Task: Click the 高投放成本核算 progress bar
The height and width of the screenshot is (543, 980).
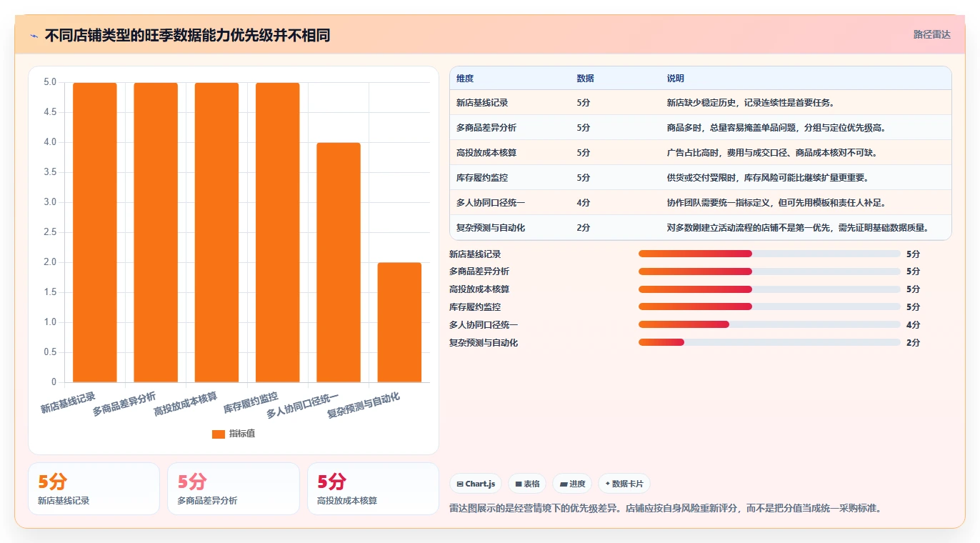Action: [x=769, y=289]
